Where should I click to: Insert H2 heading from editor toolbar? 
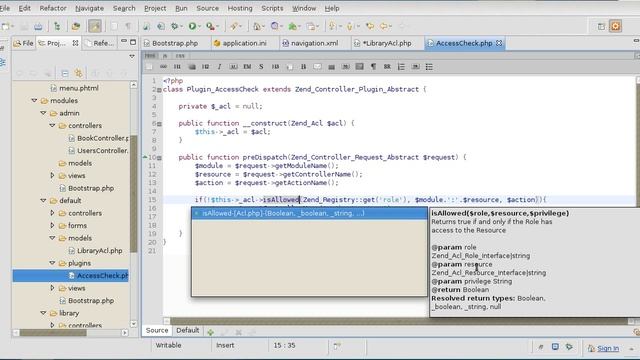click(x=205, y=67)
